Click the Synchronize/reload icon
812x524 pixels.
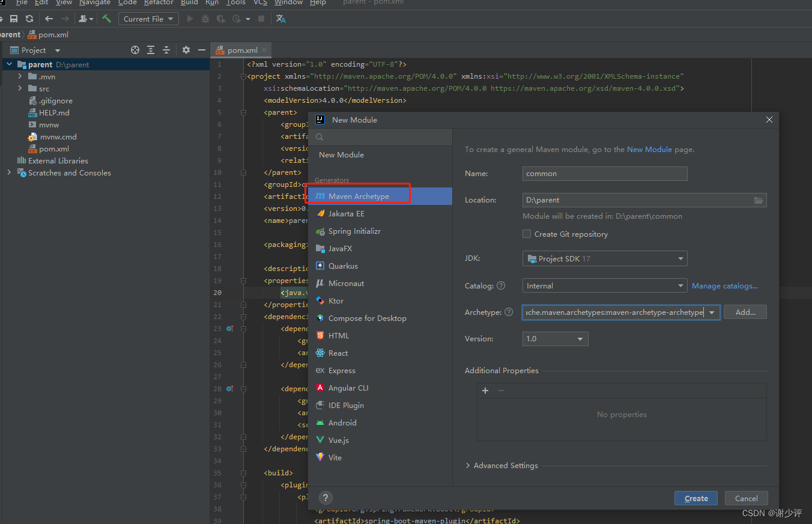(29, 19)
